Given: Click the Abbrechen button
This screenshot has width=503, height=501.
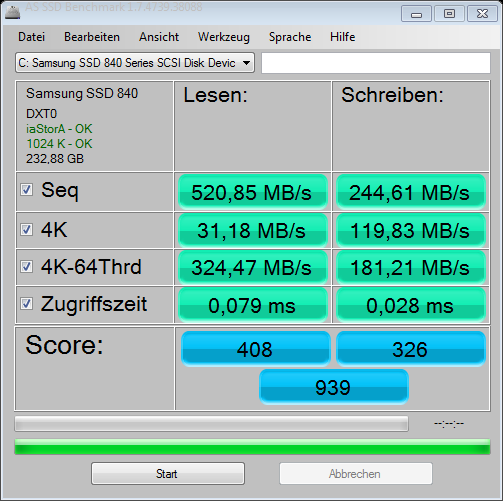Looking at the screenshot, I should (356, 473).
